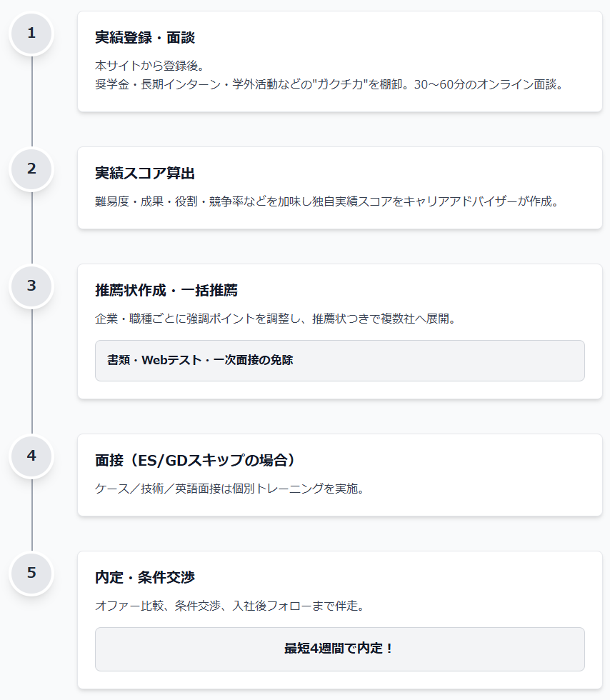Click the 面接（ES/GDスキップの場合） heading
The width and height of the screenshot is (610, 700).
click(195, 460)
